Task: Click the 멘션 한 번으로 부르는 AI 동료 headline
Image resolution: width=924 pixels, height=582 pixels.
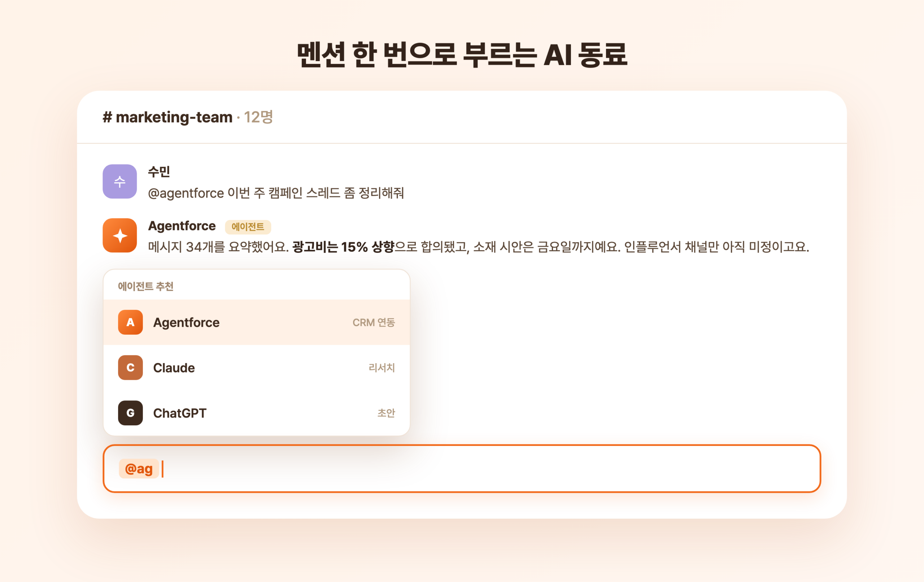Action: pyautogui.click(x=462, y=55)
